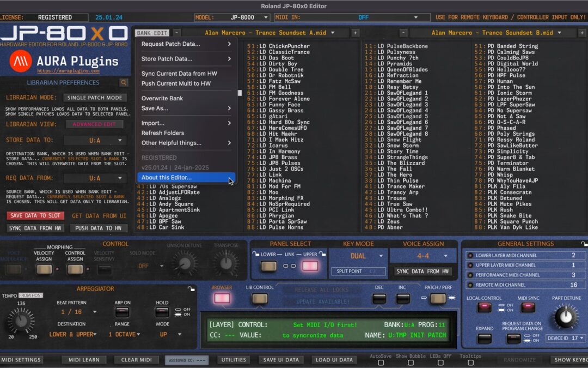The height and width of the screenshot is (368, 588).
Task: Change KEY MODE from DUAL dropdown
Action: 358,255
